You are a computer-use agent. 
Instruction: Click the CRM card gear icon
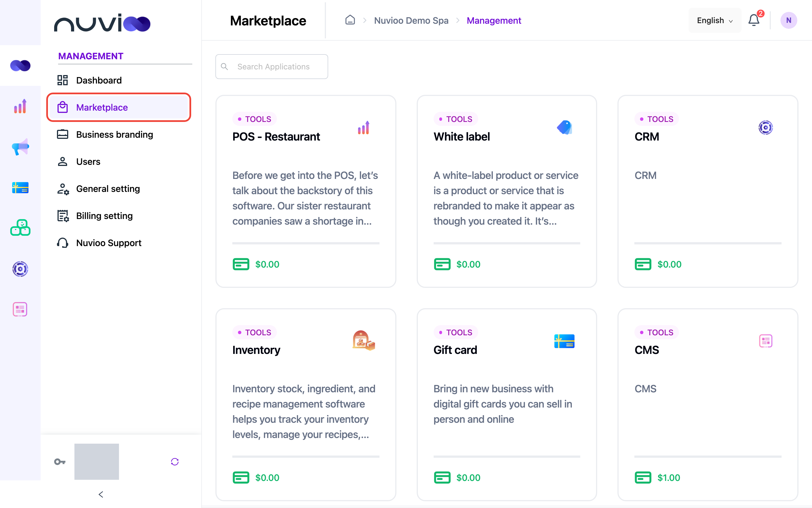pos(765,127)
